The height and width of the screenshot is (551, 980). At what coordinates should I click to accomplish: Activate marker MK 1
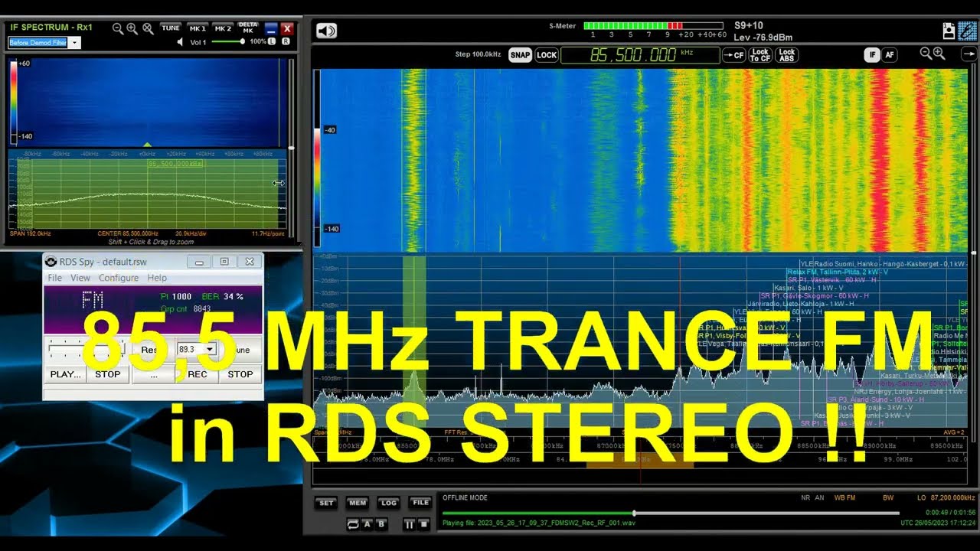coord(198,28)
